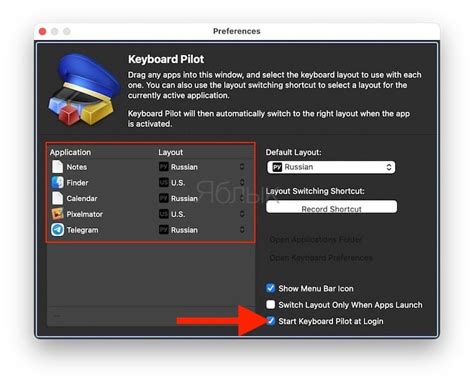Click Russian layout text in Notes row
Viewport: 474px width, 384px height.
(184, 167)
